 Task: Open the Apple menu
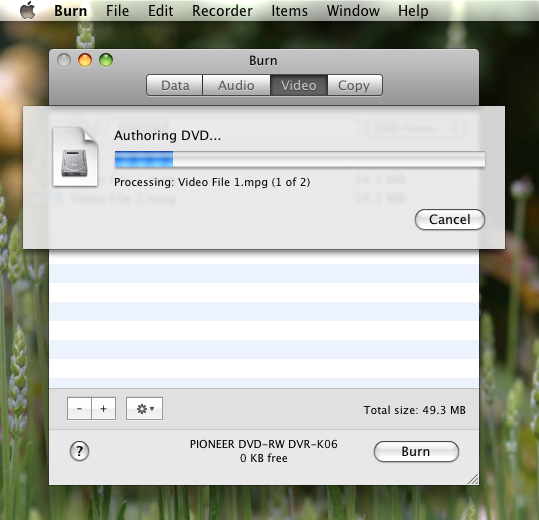[x=28, y=10]
